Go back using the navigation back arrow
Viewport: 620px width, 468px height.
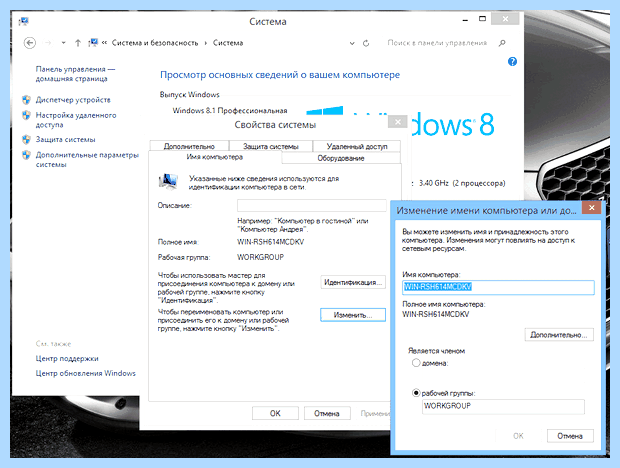[30, 43]
